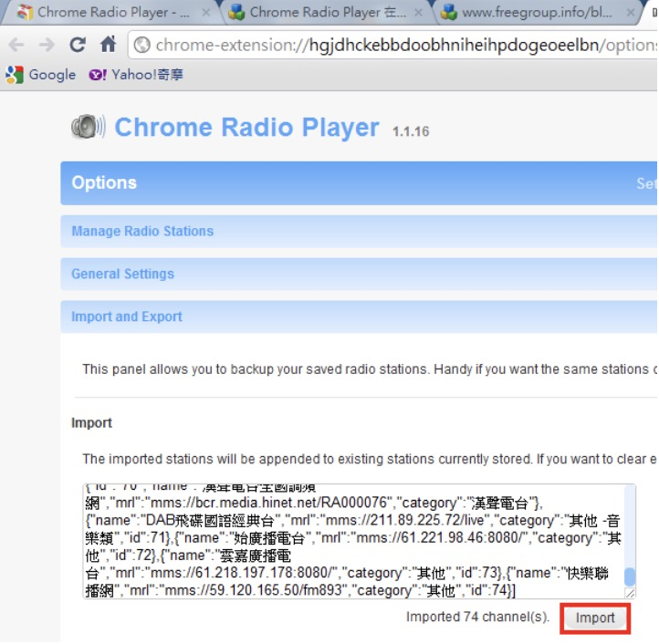This screenshot has height=644, width=659.
Task: Open the Google bookmark
Action: [41, 75]
